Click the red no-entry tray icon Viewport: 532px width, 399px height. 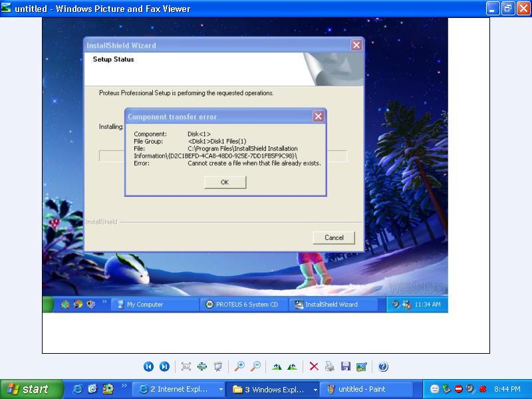459,389
